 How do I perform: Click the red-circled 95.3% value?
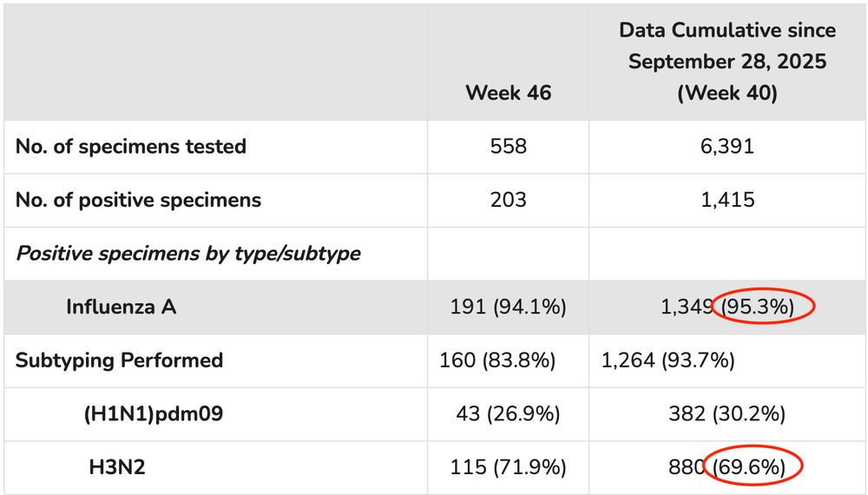tap(763, 307)
